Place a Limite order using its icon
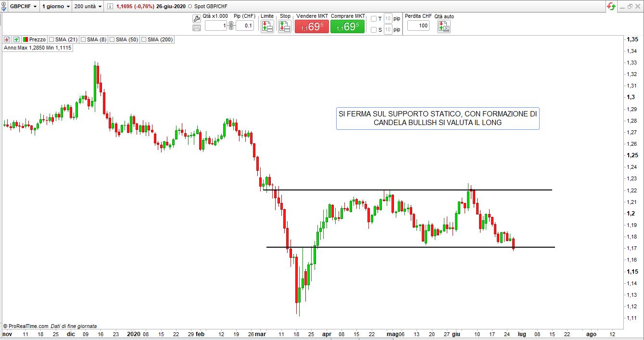The image size is (644, 340). point(267,26)
